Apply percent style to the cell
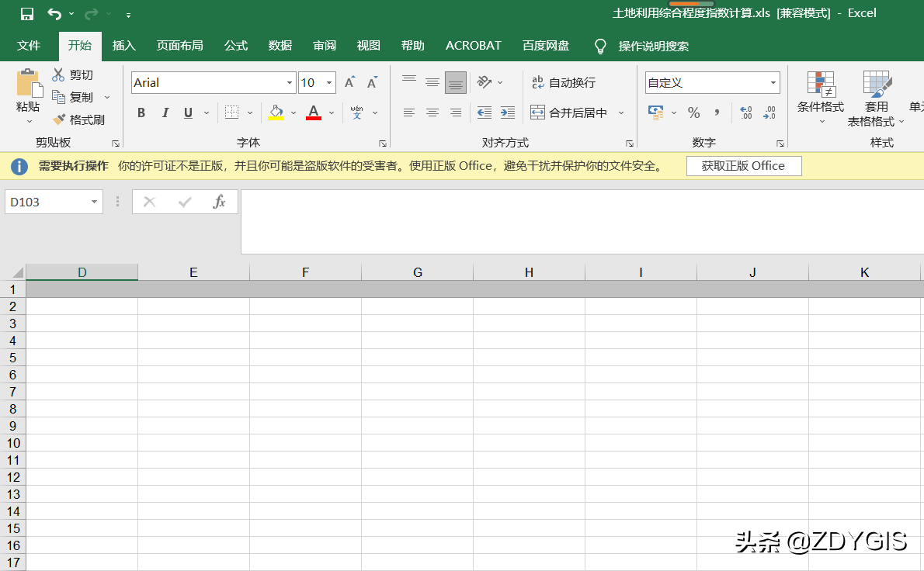The height and width of the screenshot is (571, 924). (x=693, y=112)
